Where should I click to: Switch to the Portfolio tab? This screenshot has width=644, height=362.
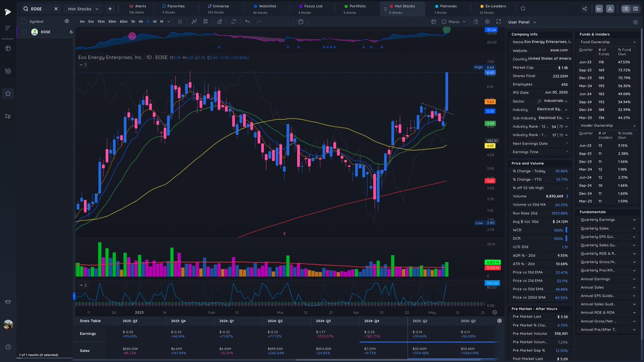point(354,9)
